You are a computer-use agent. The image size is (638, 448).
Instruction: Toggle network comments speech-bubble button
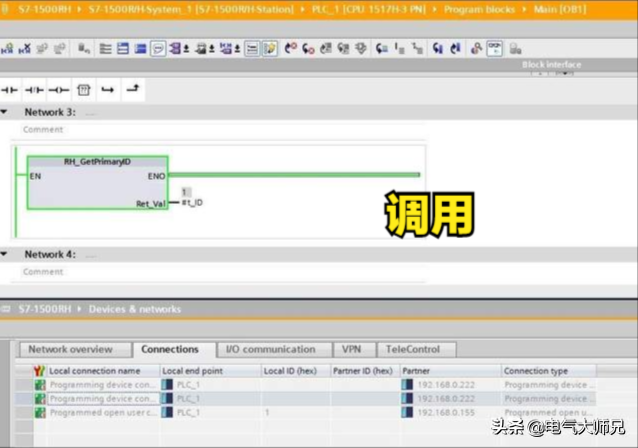(x=158, y=49)
